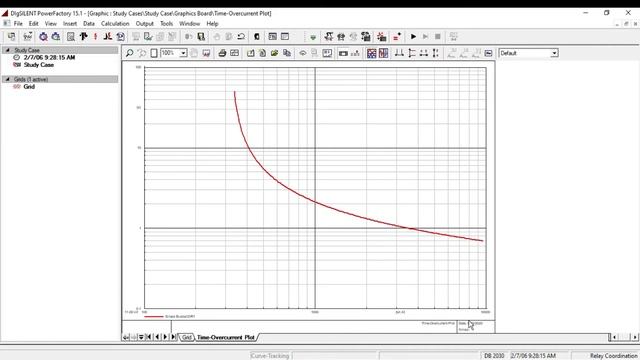Image resolution: width=640 pixels, height=360 pixels.
Task: Open the Calculation menu
Action: (x=115, y=24)
